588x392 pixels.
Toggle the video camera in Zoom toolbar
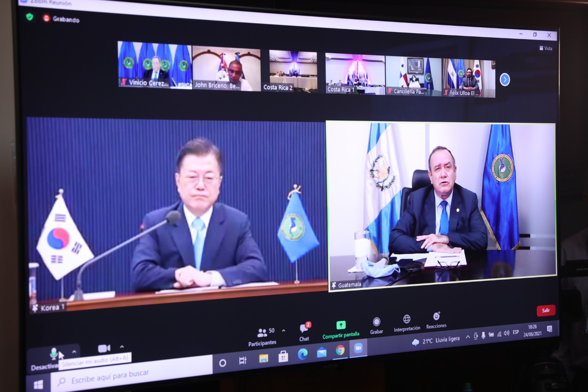tap(104, 349)
